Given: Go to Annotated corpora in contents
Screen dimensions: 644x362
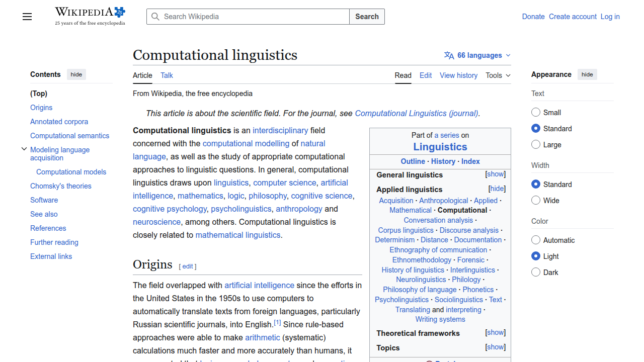Looking at the screenshot, I should [59, 122].
